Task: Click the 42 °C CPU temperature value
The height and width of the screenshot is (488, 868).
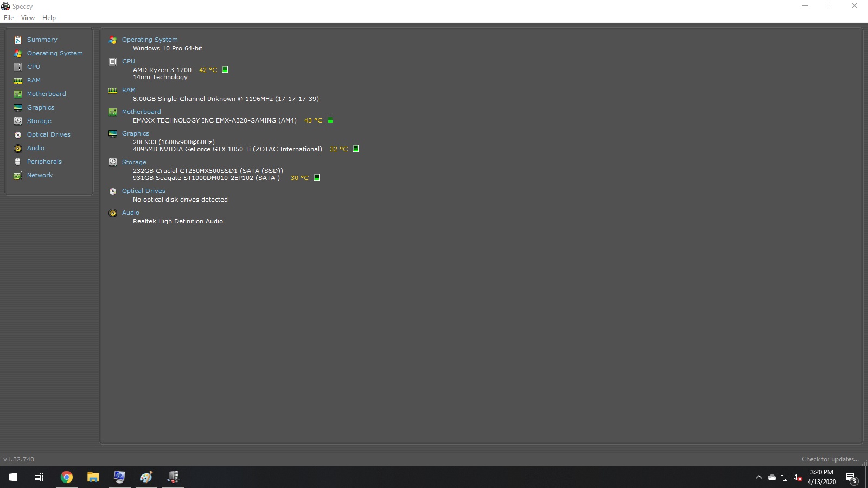Action: pyautogui.click(x=208, y=70)
